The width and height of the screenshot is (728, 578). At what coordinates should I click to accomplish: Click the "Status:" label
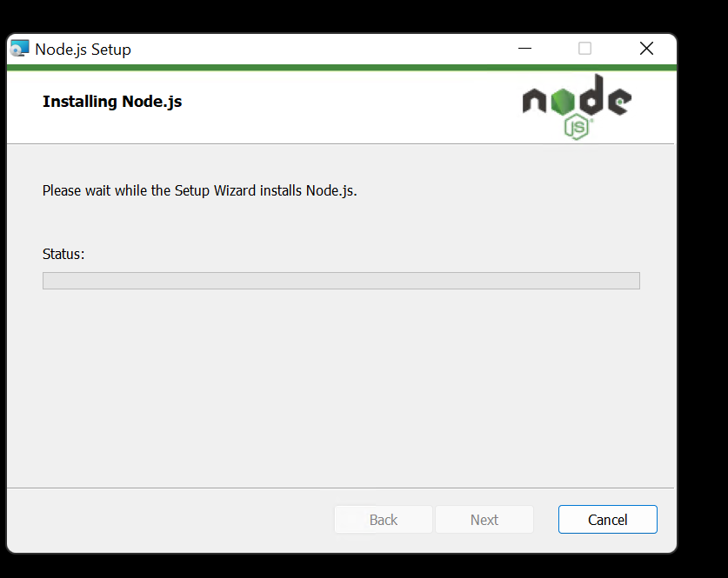point(63,254)
